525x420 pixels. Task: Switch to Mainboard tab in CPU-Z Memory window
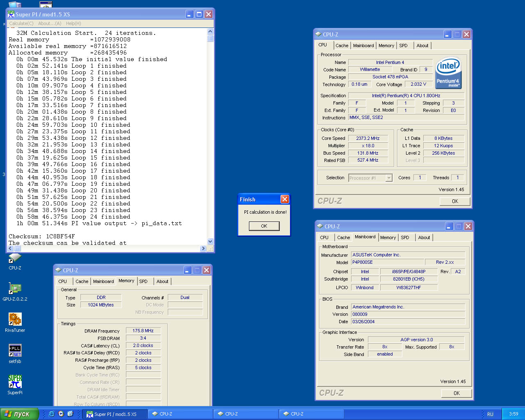pos(103,281)
